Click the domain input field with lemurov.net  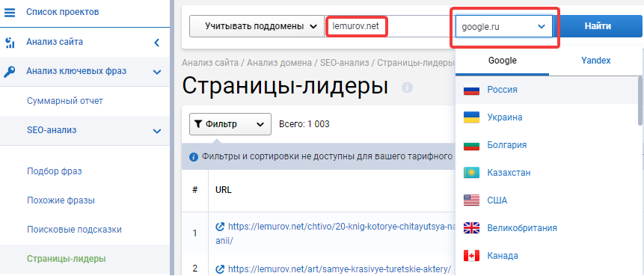pyautogui.click(x=390, y=27)
